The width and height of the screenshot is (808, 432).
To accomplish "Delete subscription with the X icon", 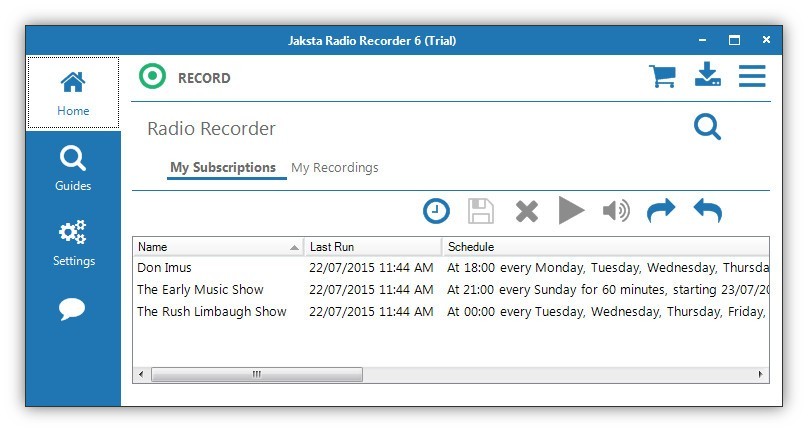I will click(x=527, y=212).
